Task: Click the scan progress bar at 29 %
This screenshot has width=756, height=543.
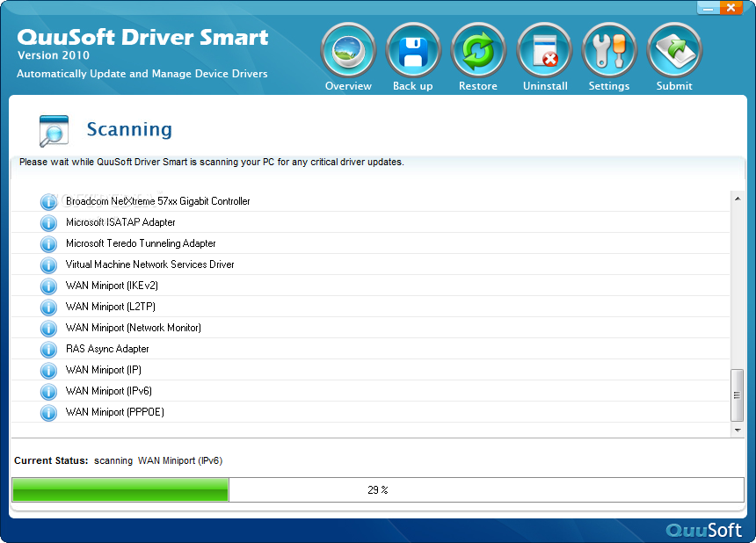Action: [x=378, y=490]
